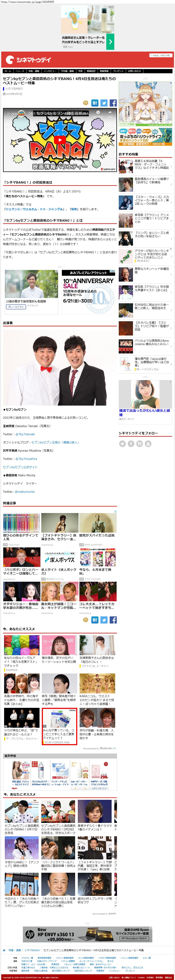175x980 pixels.
Task: Click the share arrow icon on video
Action: [110, 112]
